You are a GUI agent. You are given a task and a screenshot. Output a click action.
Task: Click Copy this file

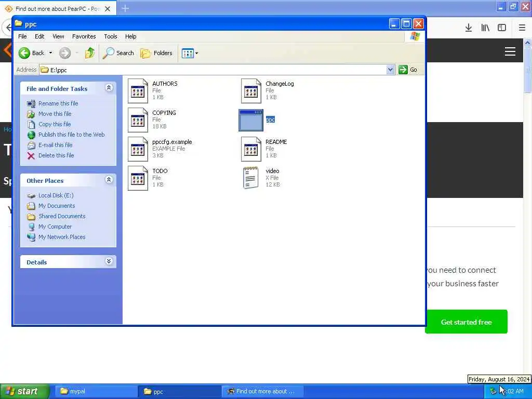click(54, 124)
